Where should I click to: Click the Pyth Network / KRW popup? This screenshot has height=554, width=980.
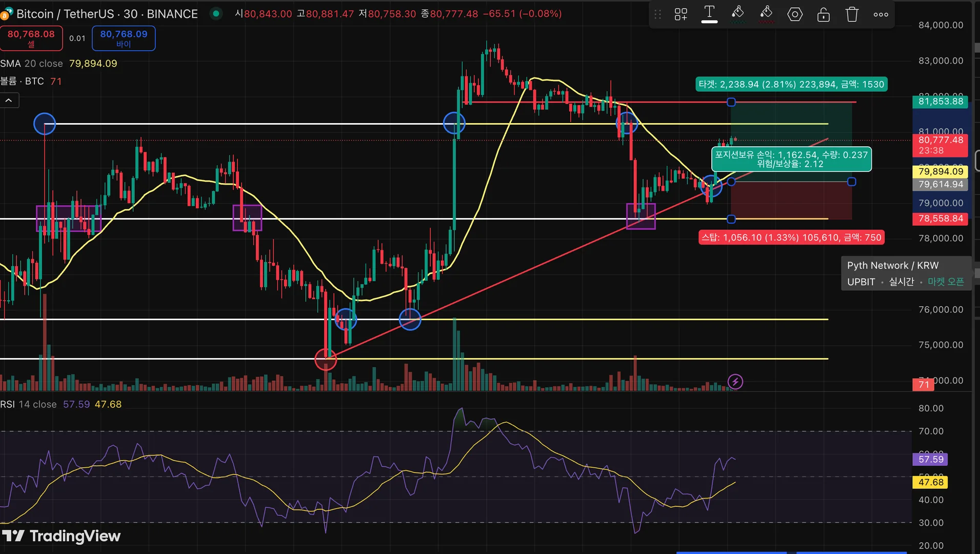pos(906,273)
